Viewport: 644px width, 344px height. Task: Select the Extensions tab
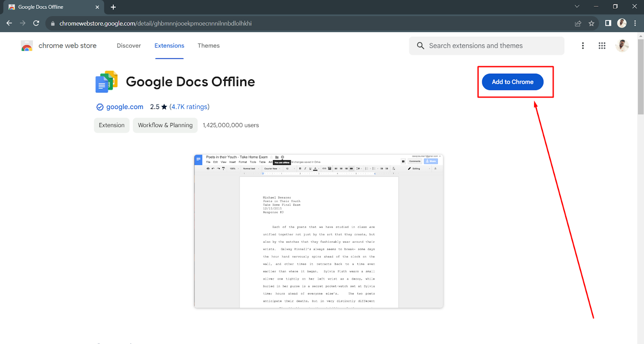[x=169, y=46]
